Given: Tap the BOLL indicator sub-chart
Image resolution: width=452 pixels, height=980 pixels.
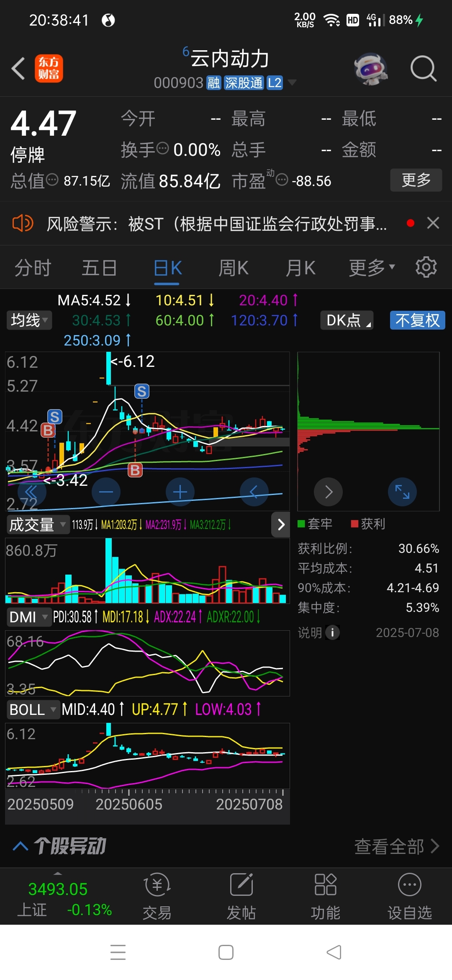Looking at the screenshot, I should (x=147, y=756).
